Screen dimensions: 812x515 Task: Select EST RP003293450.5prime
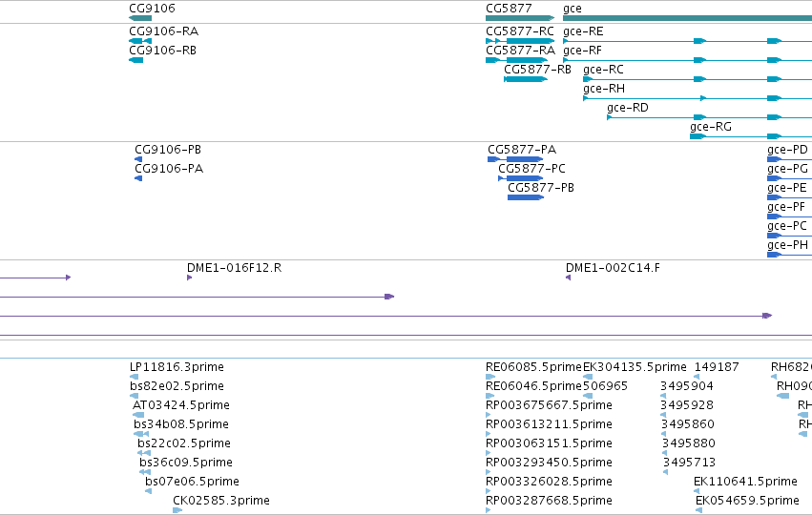point(488,472)
